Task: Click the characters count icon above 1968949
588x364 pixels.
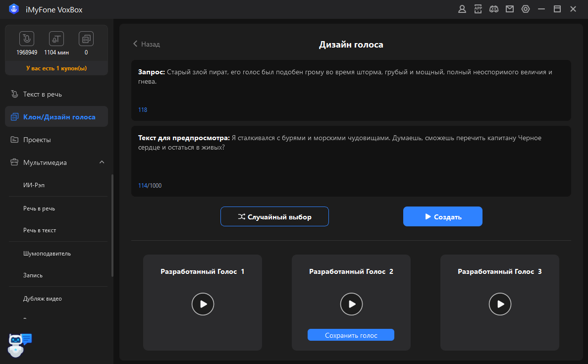Action: (x=27, y=39)
